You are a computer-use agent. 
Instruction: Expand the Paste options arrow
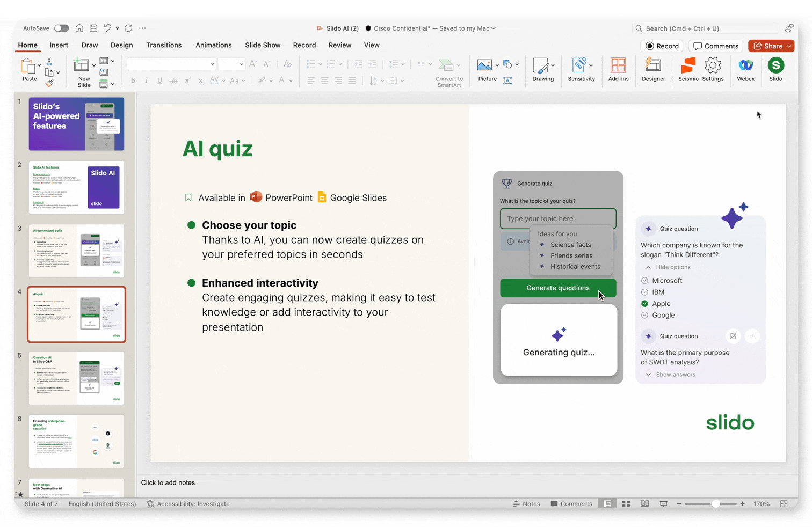click(39, 65)
